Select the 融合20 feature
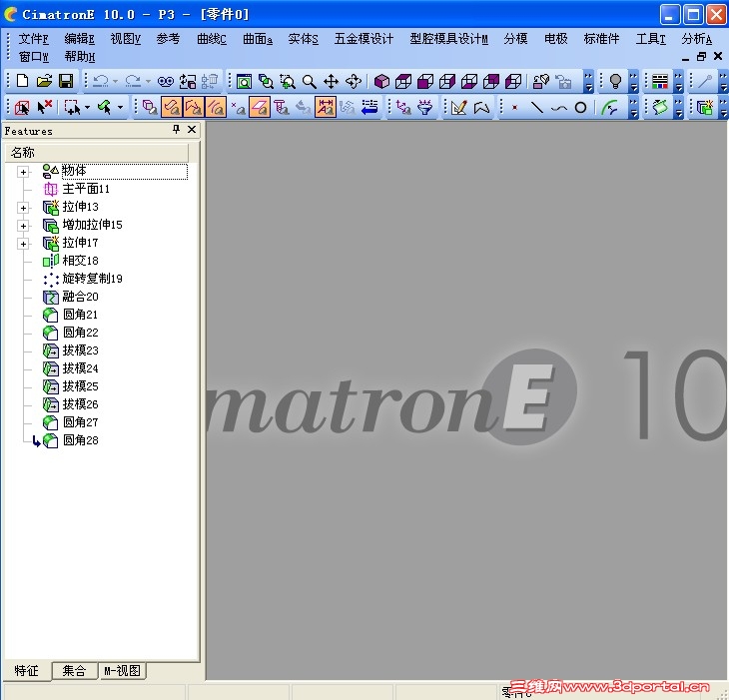This screenshot has height=700, width=729. tap(81, 297)
